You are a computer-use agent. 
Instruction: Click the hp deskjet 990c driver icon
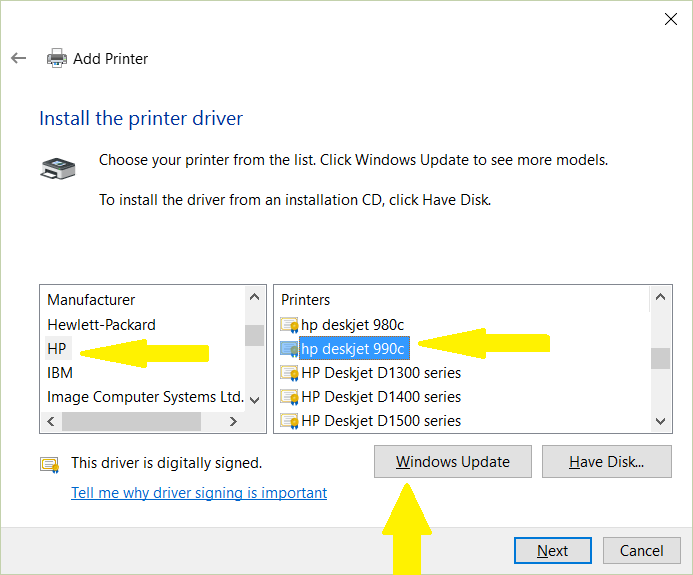click(x=289, y=349)
